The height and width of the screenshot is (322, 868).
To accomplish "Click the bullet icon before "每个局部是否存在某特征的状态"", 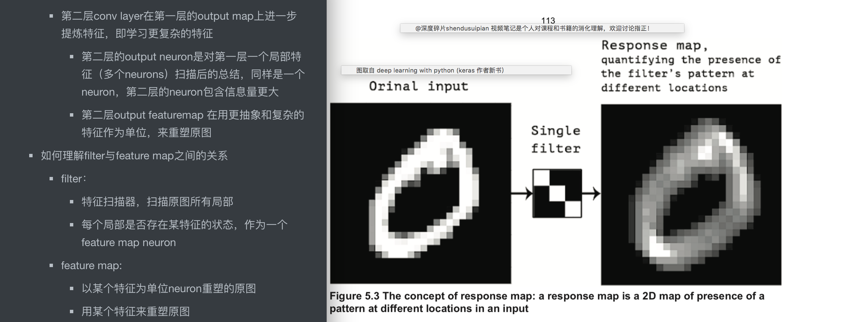I will (x=72, y=225).
